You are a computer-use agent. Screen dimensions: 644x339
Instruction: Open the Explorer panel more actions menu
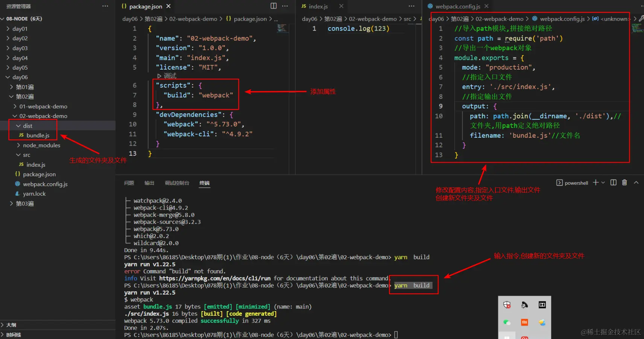[x=105, y=6]
